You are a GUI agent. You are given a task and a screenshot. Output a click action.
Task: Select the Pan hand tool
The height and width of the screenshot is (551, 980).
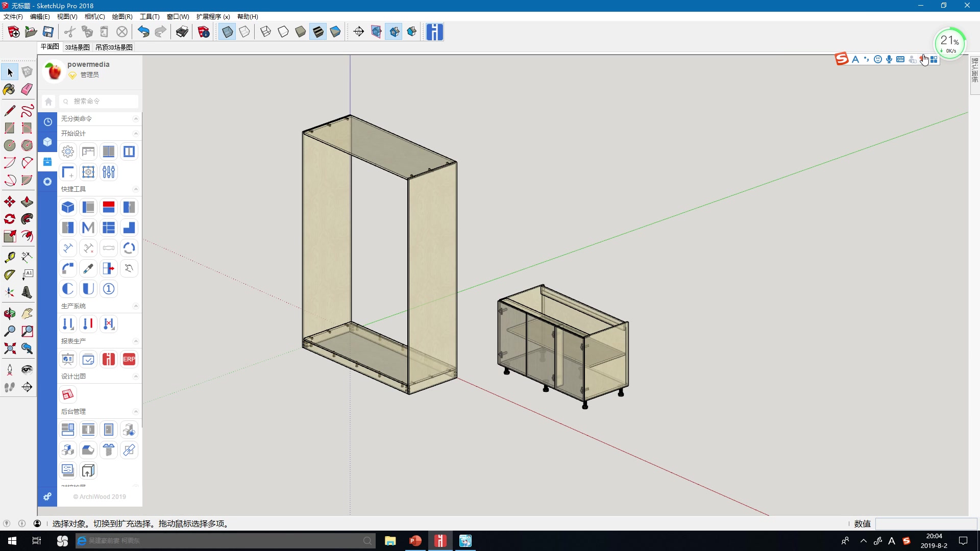coord(27,313)
